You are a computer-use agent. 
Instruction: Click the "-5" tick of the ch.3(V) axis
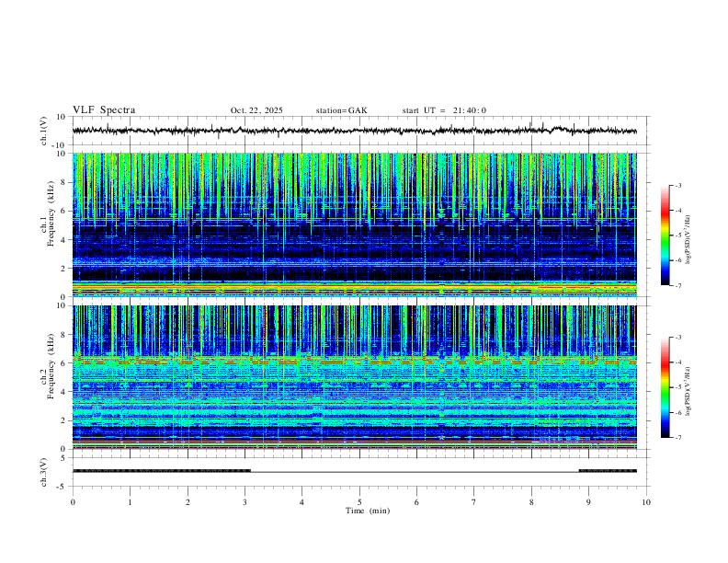click(x=63, y=487)
